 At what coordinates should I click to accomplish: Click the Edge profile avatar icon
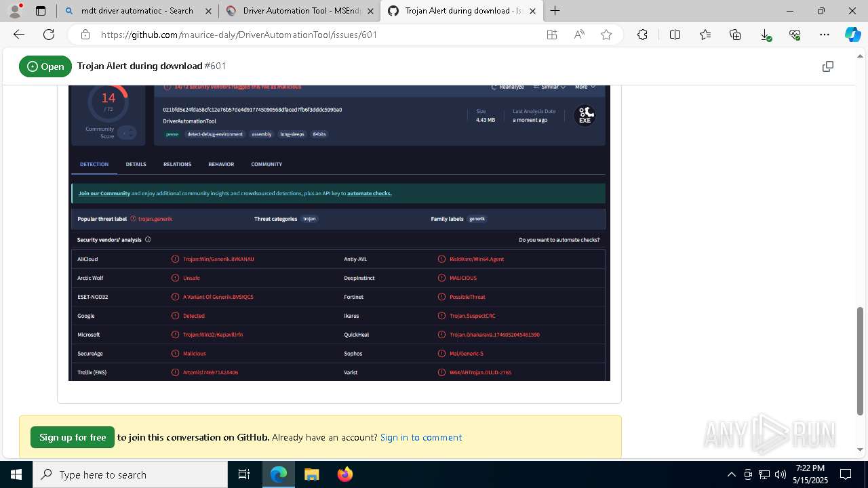15,11
